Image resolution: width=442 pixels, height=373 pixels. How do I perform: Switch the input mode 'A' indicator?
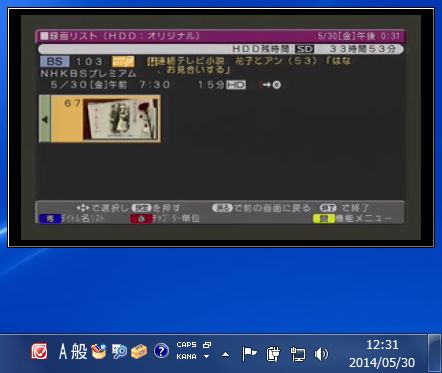pos(63,352)
